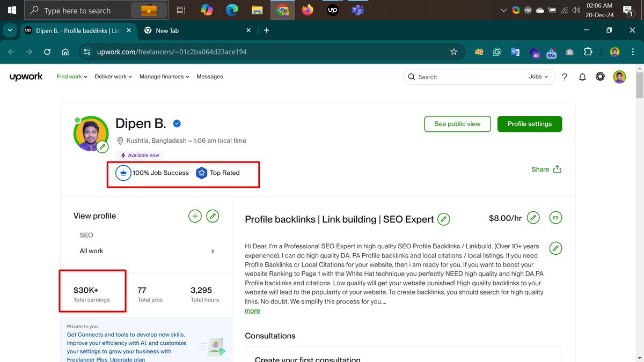Close the New Tab browser tab
The image size is (644, 362).
point(248,31)
